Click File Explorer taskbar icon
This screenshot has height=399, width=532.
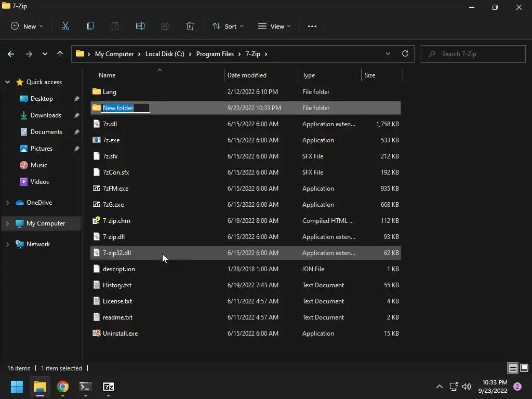pos(39,387)
